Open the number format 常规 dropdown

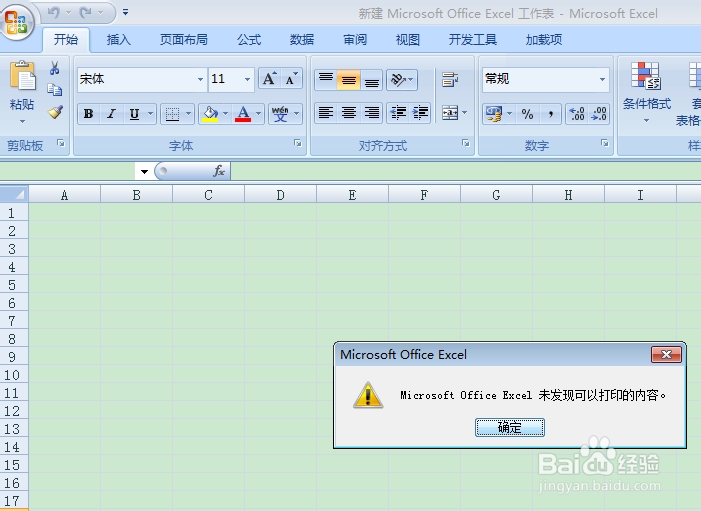(x=602, y=80)
